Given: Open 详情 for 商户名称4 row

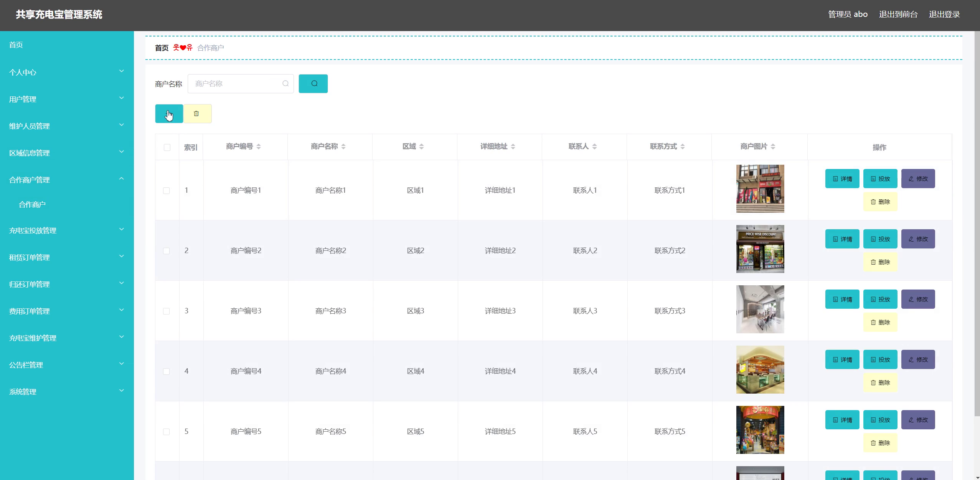Looking at the screenshot, I should (x=842, y=359).
